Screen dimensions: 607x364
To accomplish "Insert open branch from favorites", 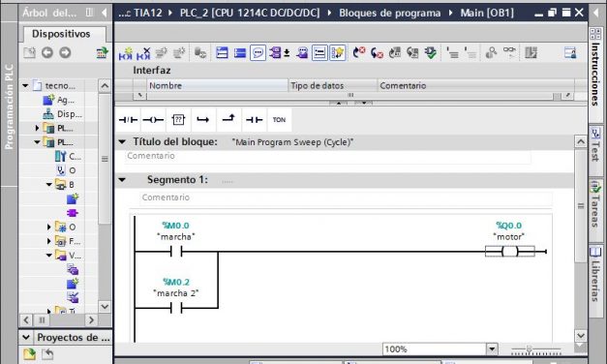I will [x=203, y=120].
